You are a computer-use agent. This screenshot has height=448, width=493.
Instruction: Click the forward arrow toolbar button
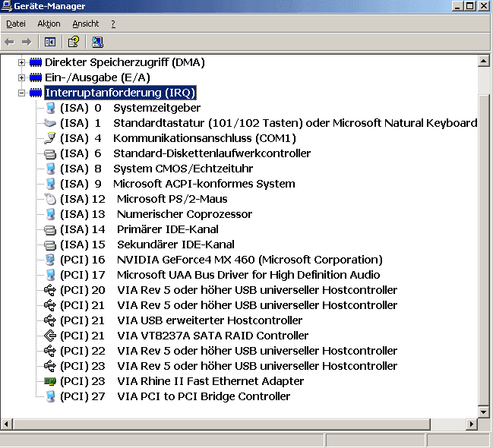27,42
